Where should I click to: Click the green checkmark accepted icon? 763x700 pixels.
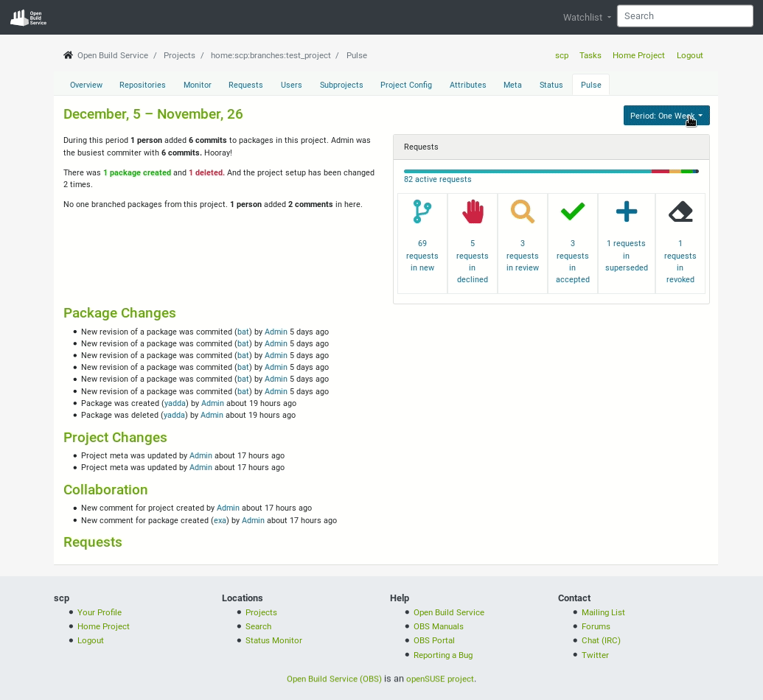pyautogui.click(x=573, y=212)
